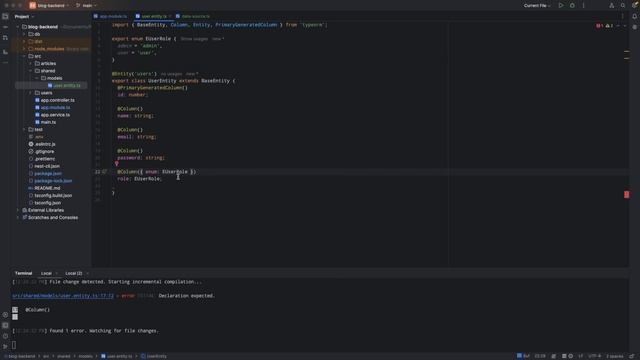This screenshot has width=640, height=360.
Task: Open More Actions kebab menu in toolbar
Action: pyautogui.click(x=583, y=6)
